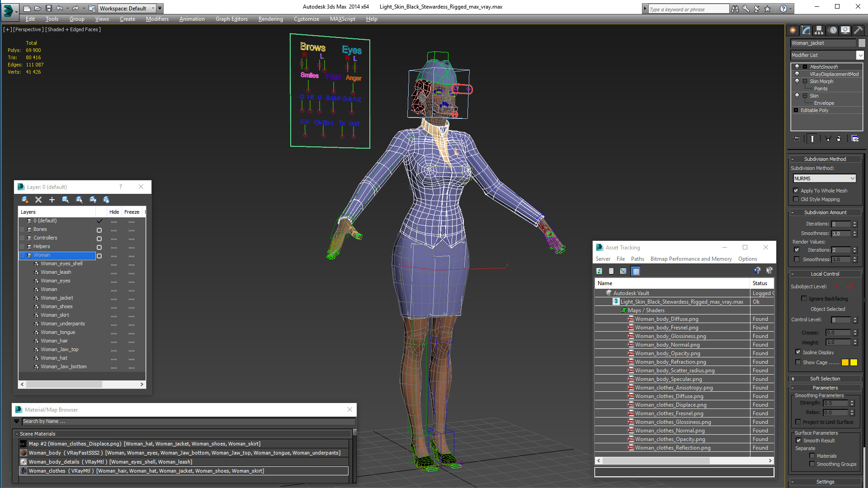
Task: Toggle Apply To Whole Mesh checkbox
Action: 796,191
